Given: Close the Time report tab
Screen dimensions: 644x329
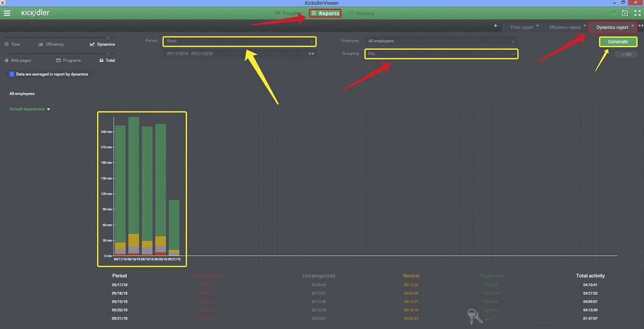Looking at the screenshot, I should [538, 26].
